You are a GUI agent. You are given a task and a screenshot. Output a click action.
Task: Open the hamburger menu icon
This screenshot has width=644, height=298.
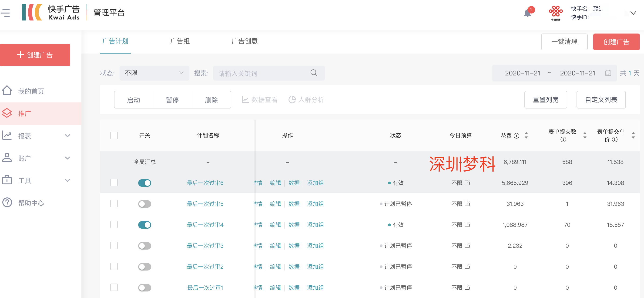[5, 13]
